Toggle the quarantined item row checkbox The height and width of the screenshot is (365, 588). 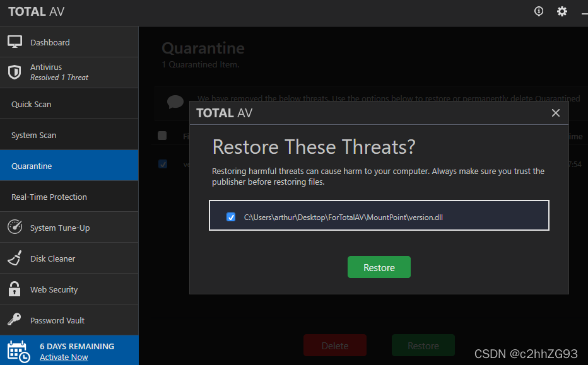(x=163, y=164)
